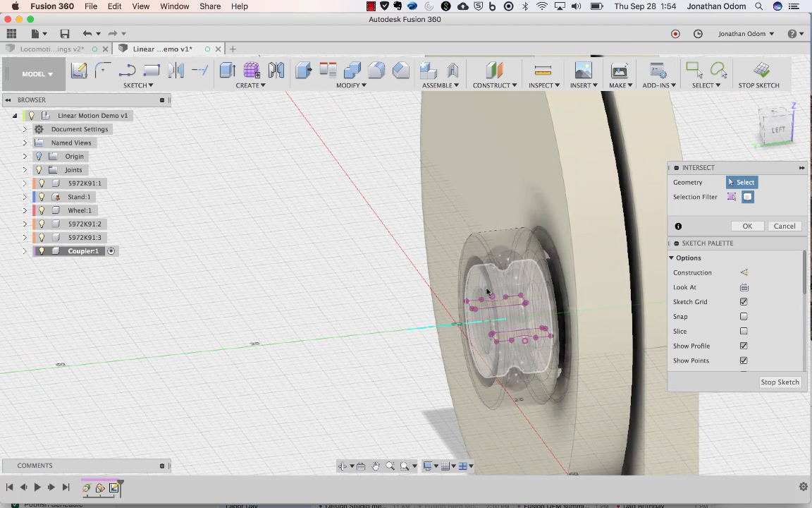Click the Construction line icon in Sketch Palette
The image size is (812, 508).
744,272
